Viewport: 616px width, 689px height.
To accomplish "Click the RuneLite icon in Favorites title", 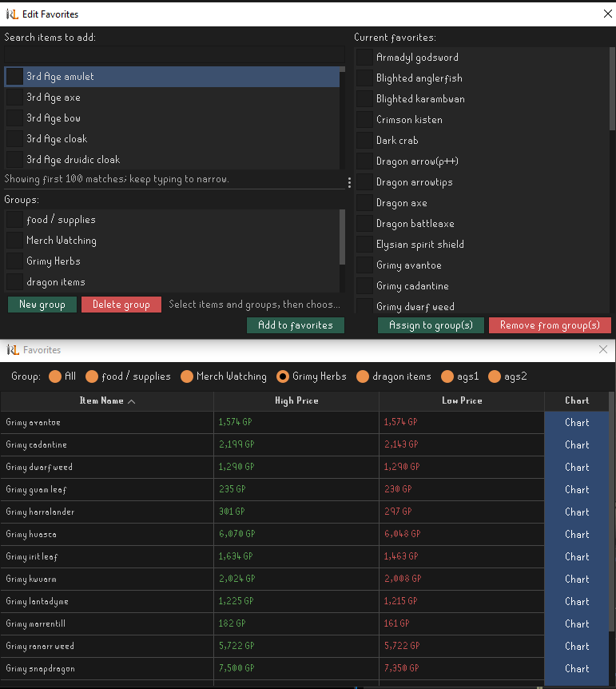I will point(13,350).
